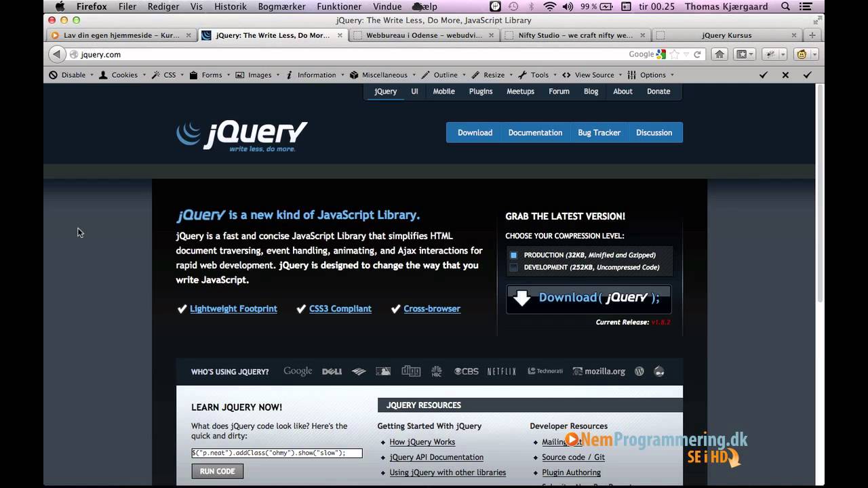This screenshot has width=868, height=488.
Task: Switch to 'jQuery Kursus' tab
Action: coord(727,35)
